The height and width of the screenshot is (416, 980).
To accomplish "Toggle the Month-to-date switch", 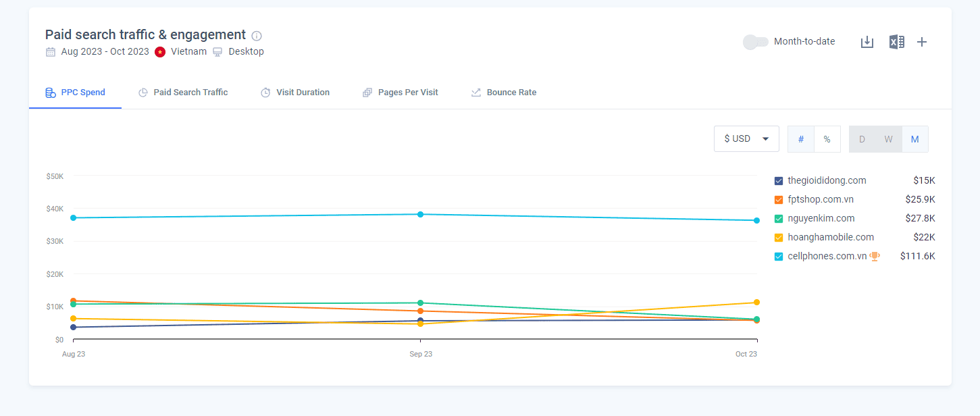I will (x=755, y=42).
